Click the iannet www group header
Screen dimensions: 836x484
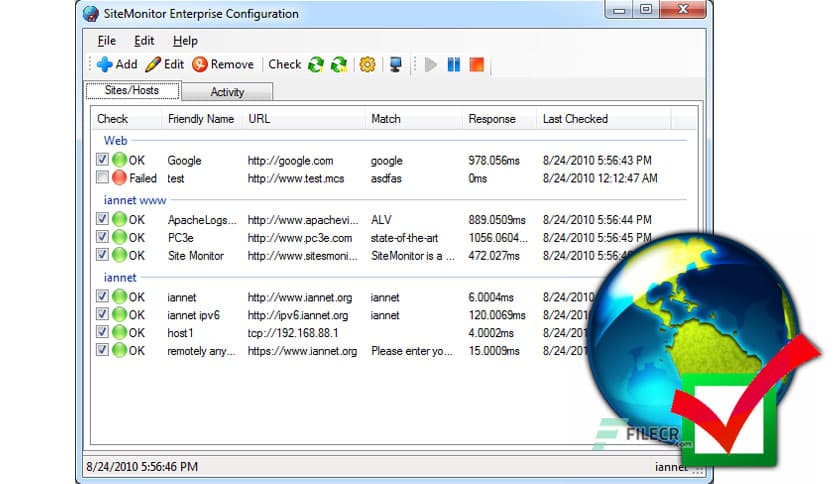(135, 200)
